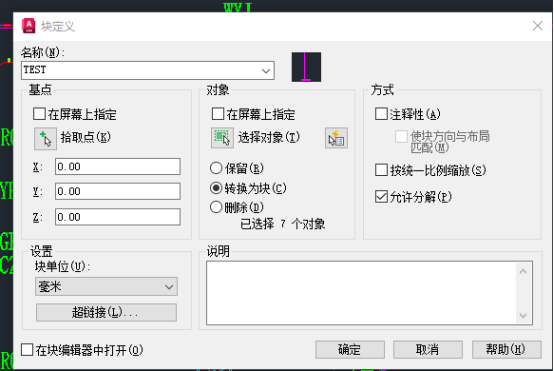Click the Pick Point (拾取点) icon button

pos(45,139)
